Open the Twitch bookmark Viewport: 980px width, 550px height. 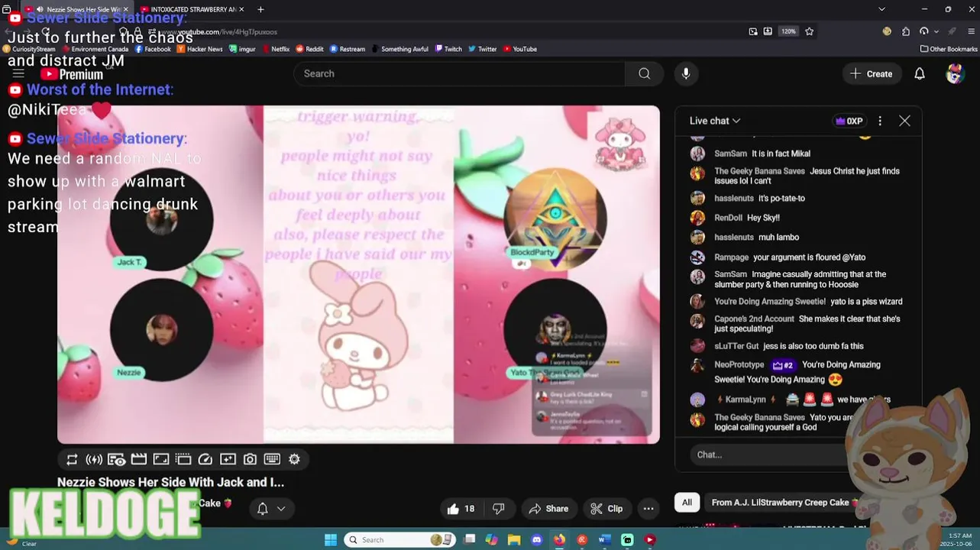pos(448,49)
